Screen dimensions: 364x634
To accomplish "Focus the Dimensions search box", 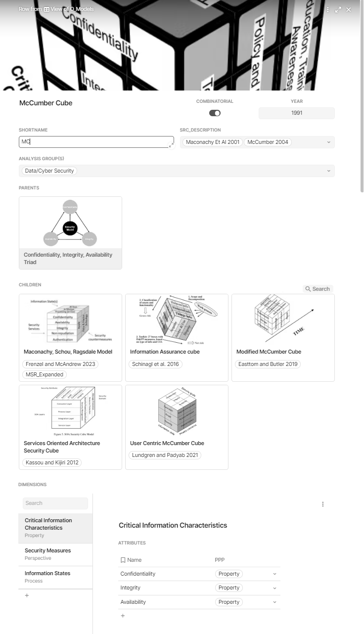I will pos(55,503).
